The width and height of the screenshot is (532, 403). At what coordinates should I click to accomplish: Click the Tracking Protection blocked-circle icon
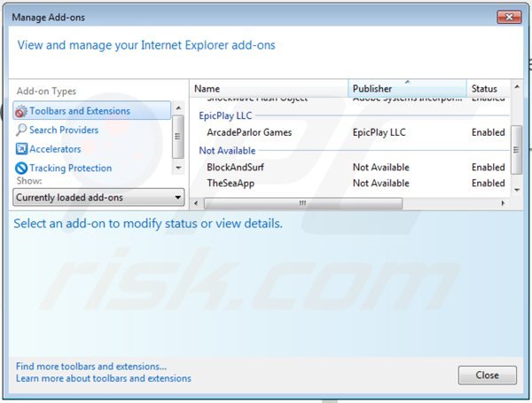(21, 168)
